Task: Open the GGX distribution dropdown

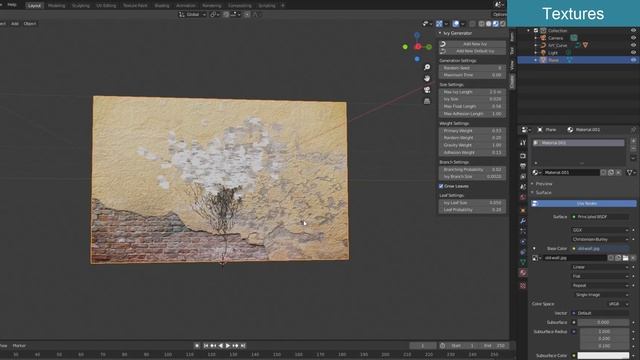Action: (x=600, y=230)
